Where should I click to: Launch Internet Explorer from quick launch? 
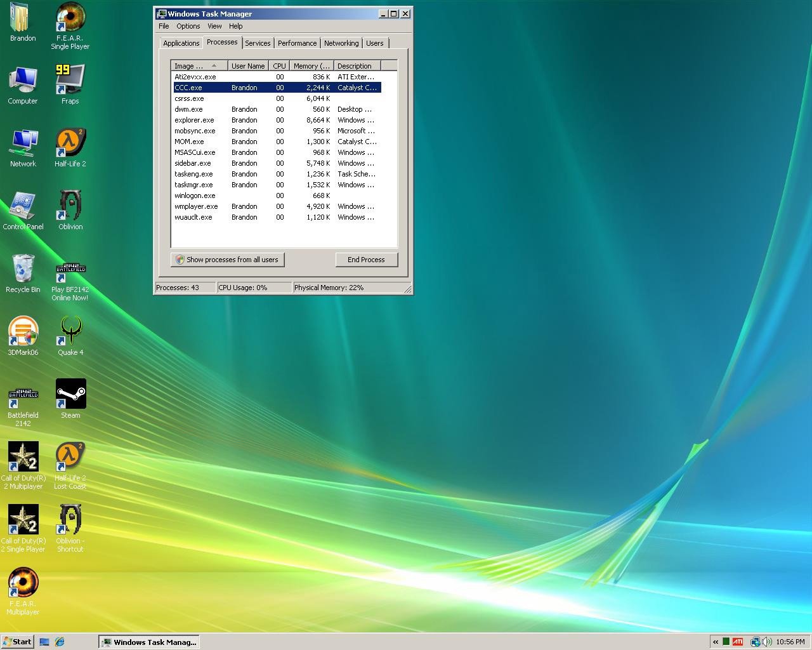[x=60, y=642]
